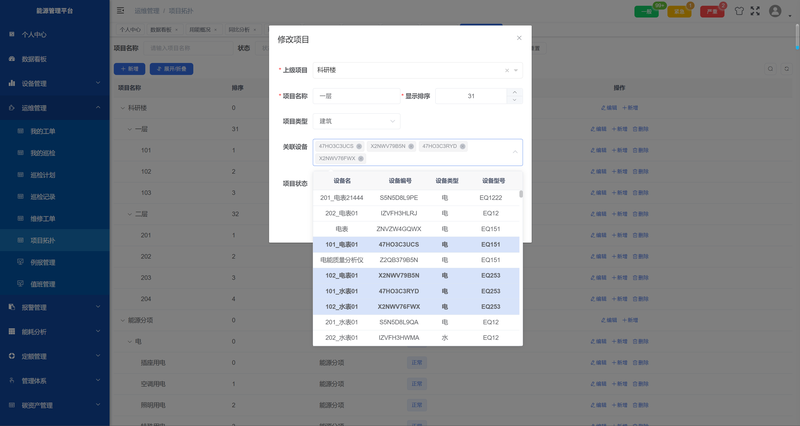Expand 设备管理 with its chevron
The height and width of the screenshot is (426, 800).
[x=98, y=83]
